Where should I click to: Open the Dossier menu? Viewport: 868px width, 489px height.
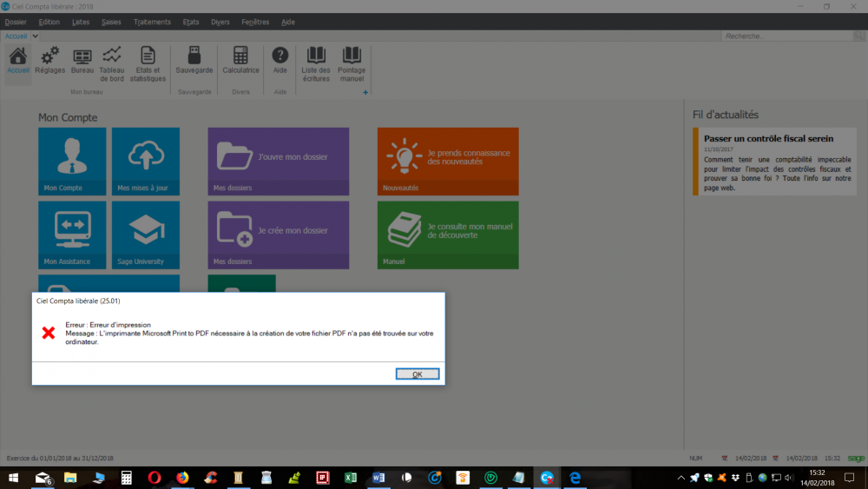pos(16,23)
